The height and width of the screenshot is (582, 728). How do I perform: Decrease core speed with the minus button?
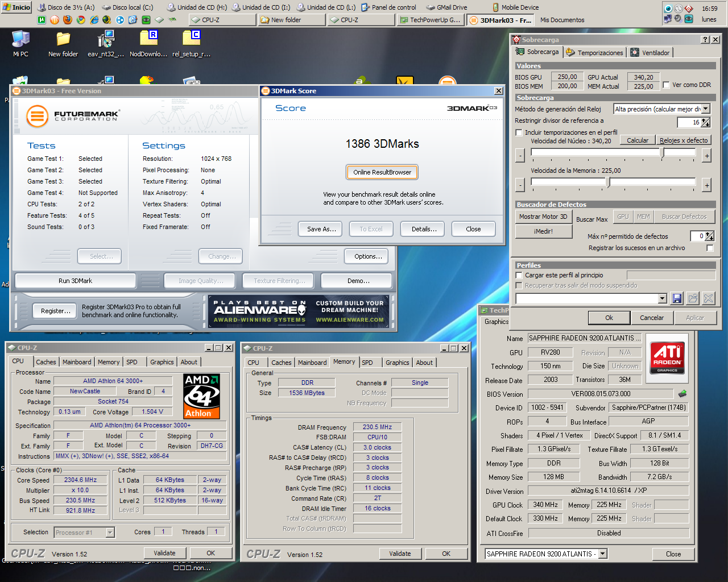(x=520, y=155)
